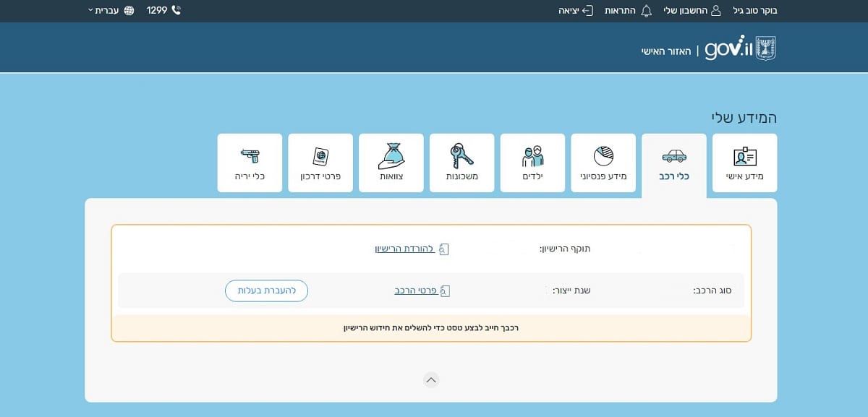Open the personal info (מידע אישי) ID card icon
The image size is (868, 417).
[744, 156]
